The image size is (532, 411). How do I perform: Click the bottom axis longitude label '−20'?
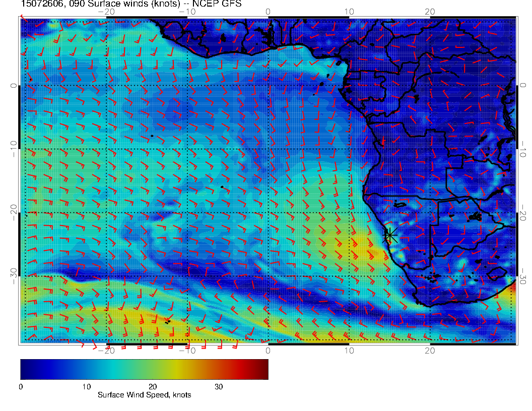106,351
